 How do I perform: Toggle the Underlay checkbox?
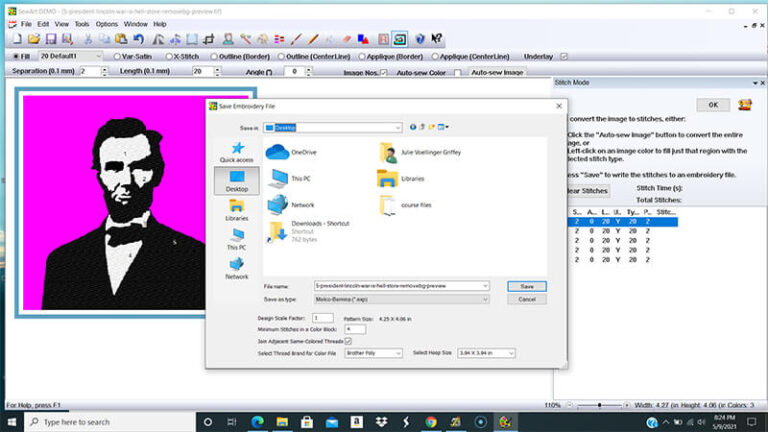(x=564, y=57)
